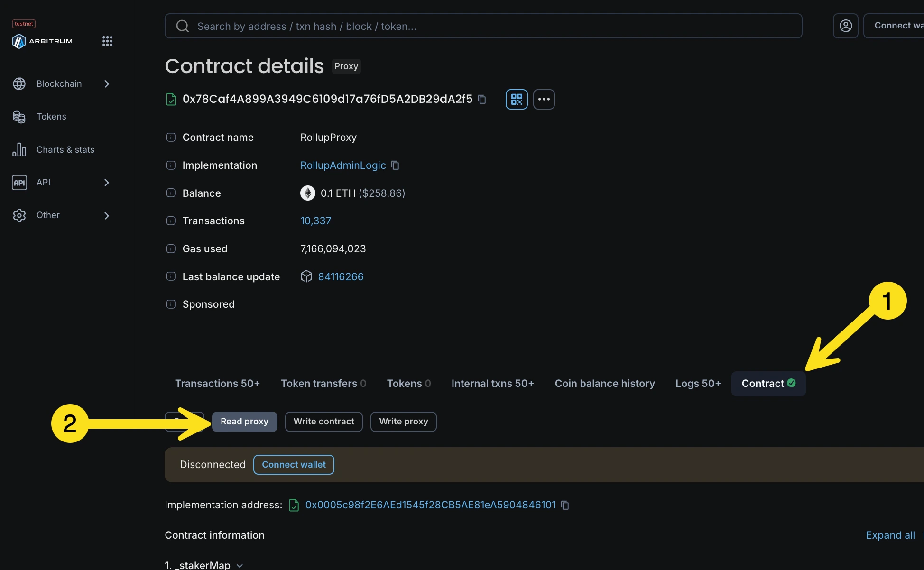
Task: Switch to the Logs 50+ tab
Action: click(698, 383)
